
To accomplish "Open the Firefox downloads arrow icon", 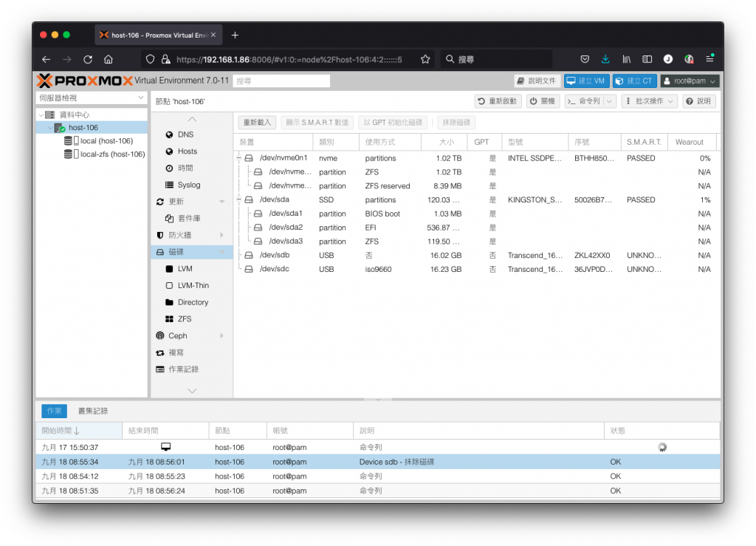I will (605, 59).
